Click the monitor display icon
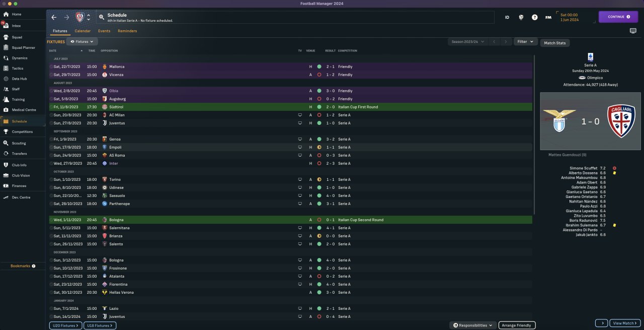The height and width of the screenshot is (330, 644). coord(633,31)
